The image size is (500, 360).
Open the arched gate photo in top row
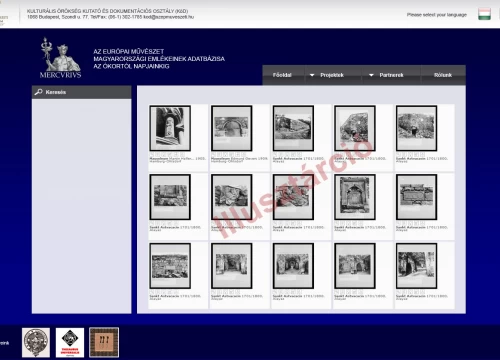pyautogui.click(x=232, y=128)
